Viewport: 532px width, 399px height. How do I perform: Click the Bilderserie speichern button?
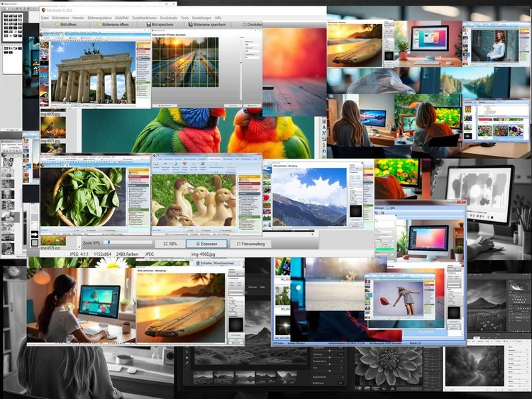point(206,24)
